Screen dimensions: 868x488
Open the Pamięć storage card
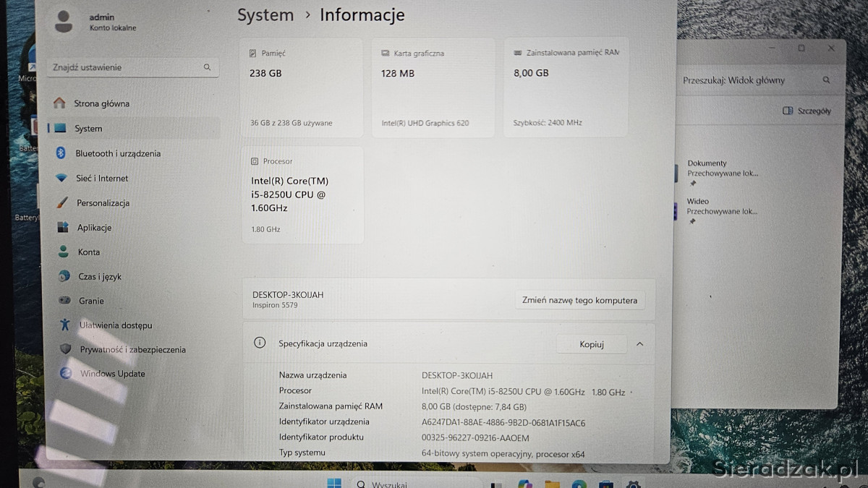point(302,87)
